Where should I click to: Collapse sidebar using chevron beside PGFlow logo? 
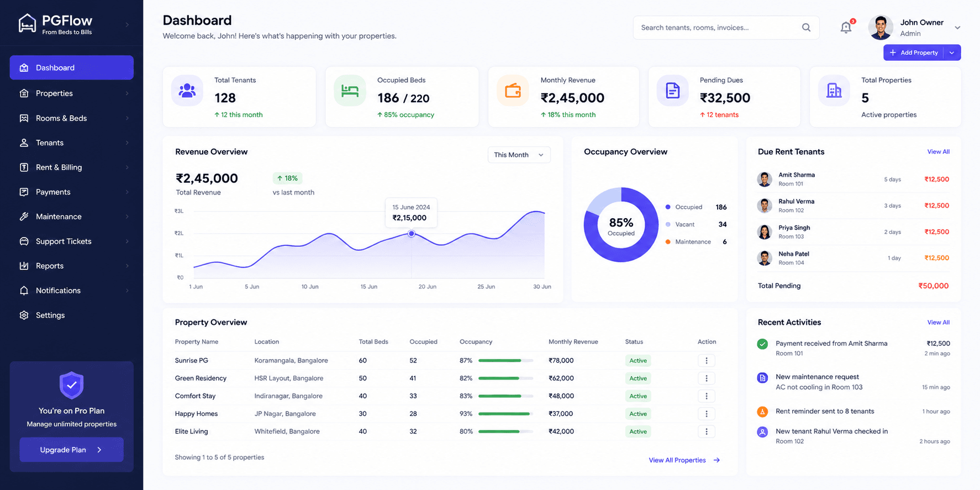pyautogui.click(x=127, y=24)
